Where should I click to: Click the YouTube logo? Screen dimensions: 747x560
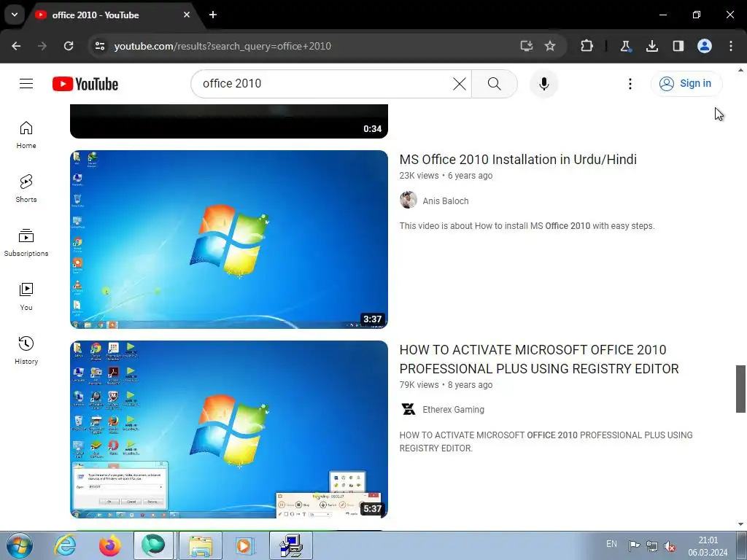coord(85,84)
